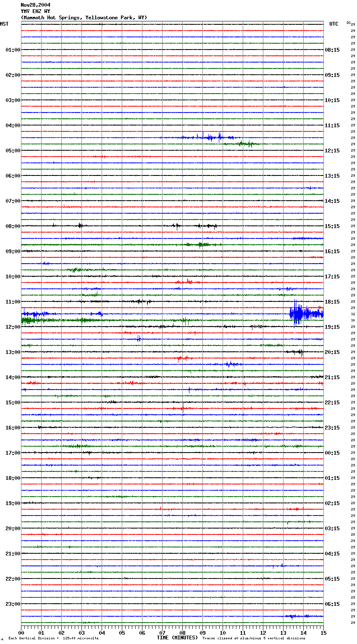Click the black burst on the 13:00 trace
Screen dimensions: 357x644
296,352
